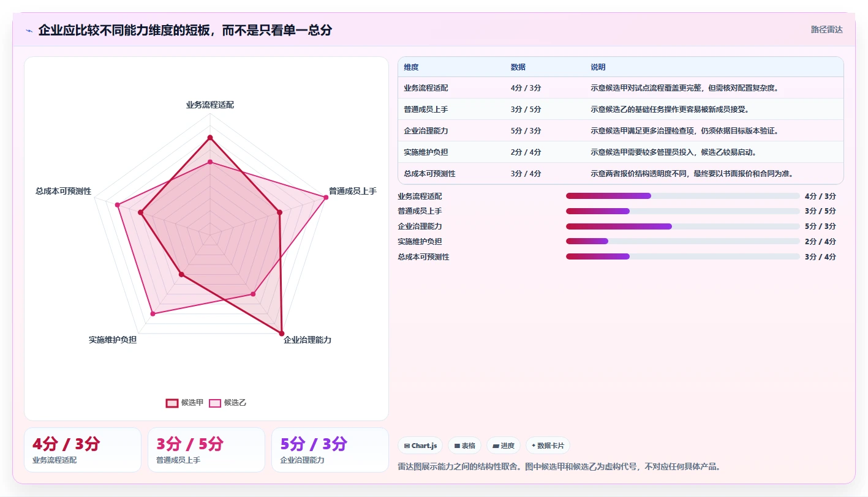Click 候选乙's data point on 实施维护负担 axis

click(x=153, y=314)
